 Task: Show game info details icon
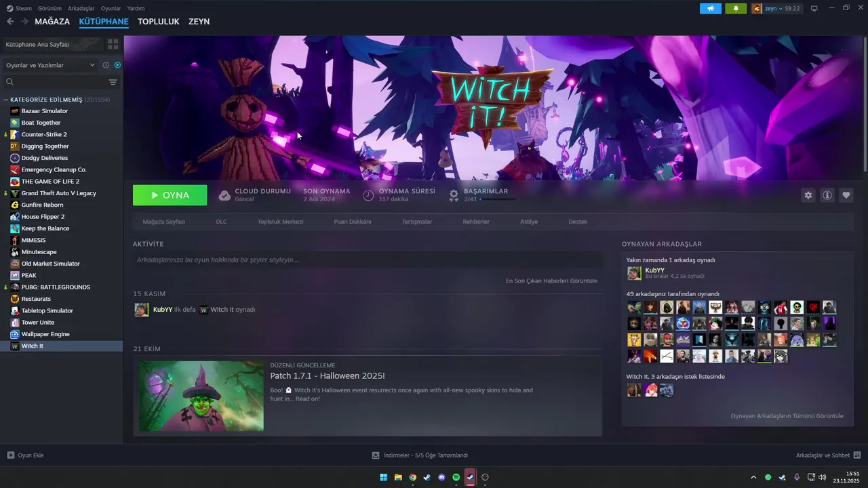pyautogui.click(x=827, y=195)
